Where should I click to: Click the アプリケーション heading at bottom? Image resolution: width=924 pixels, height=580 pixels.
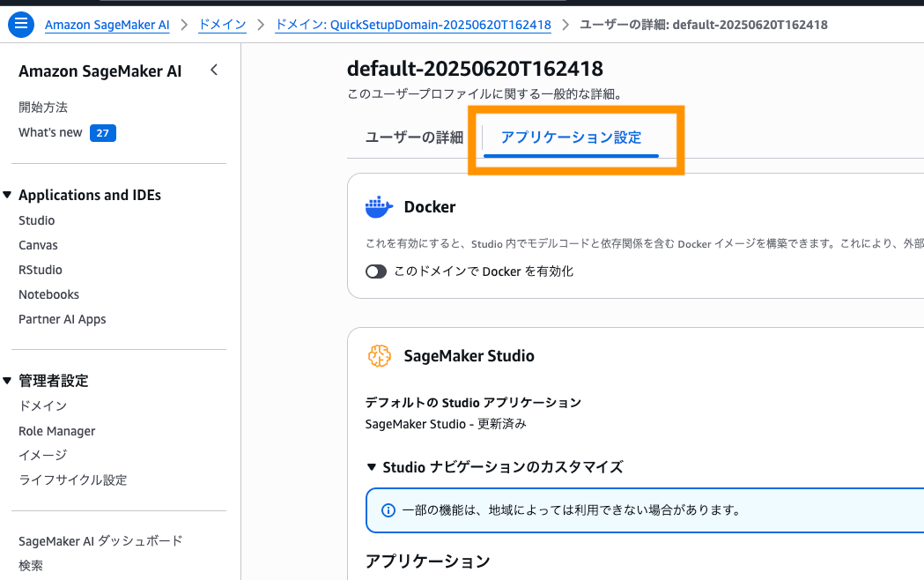click(x=428, y=561)
